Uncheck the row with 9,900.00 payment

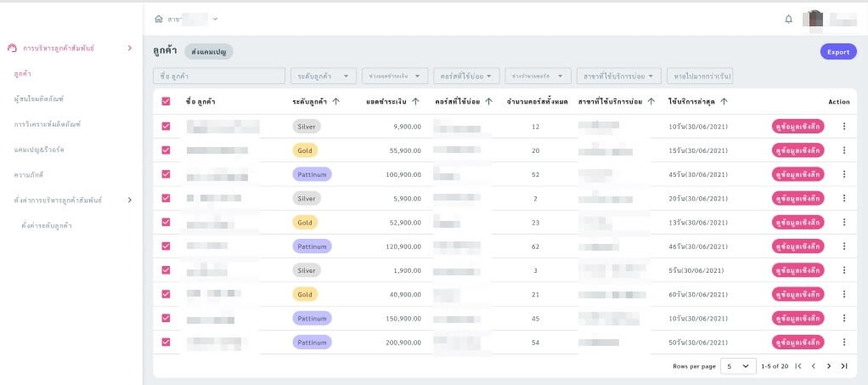click(166, 127)
